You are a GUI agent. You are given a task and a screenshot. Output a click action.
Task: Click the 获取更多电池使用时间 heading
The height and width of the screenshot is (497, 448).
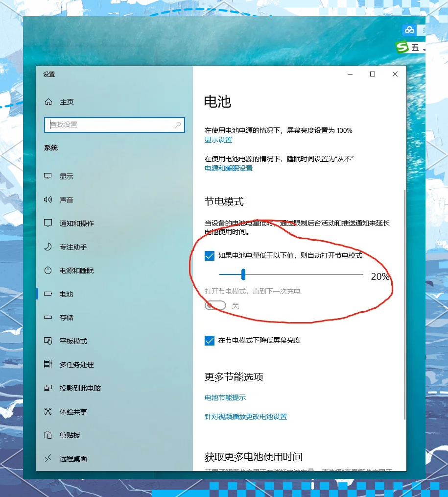tap(253, 457)
